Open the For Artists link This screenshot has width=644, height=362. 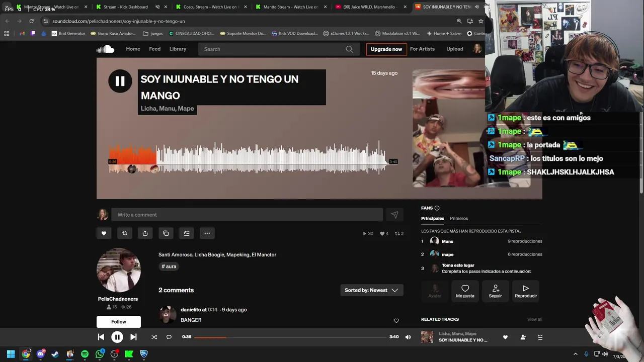coord(422,49)
